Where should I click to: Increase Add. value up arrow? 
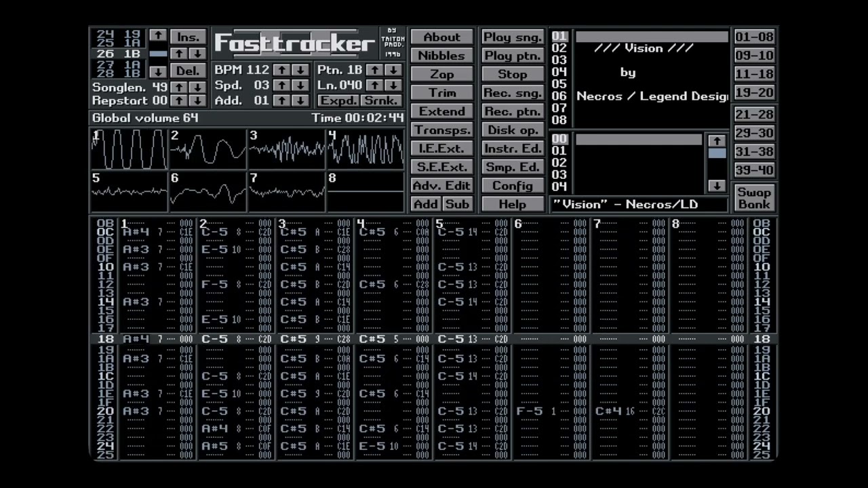(281, 100)
